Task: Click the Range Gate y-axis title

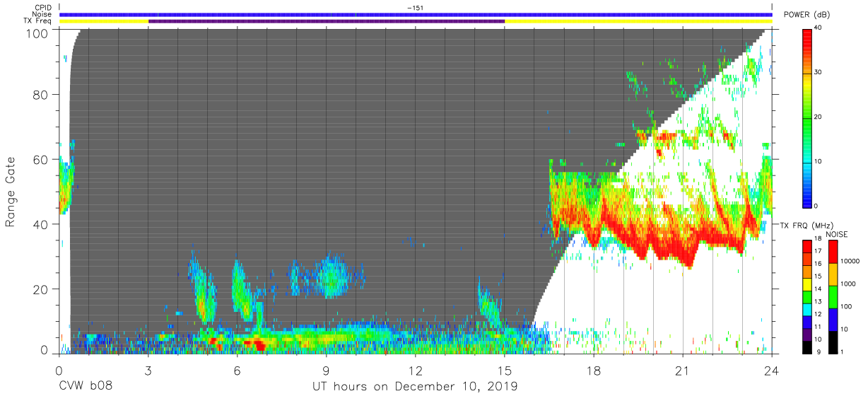Action: pyautogui.click(x=11, y=192)
